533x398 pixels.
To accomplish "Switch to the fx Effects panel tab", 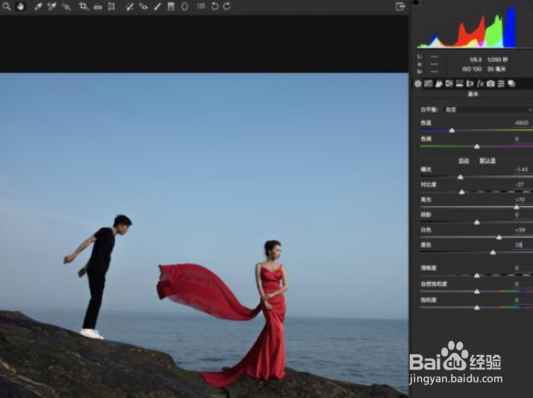I will pos(480,84).
